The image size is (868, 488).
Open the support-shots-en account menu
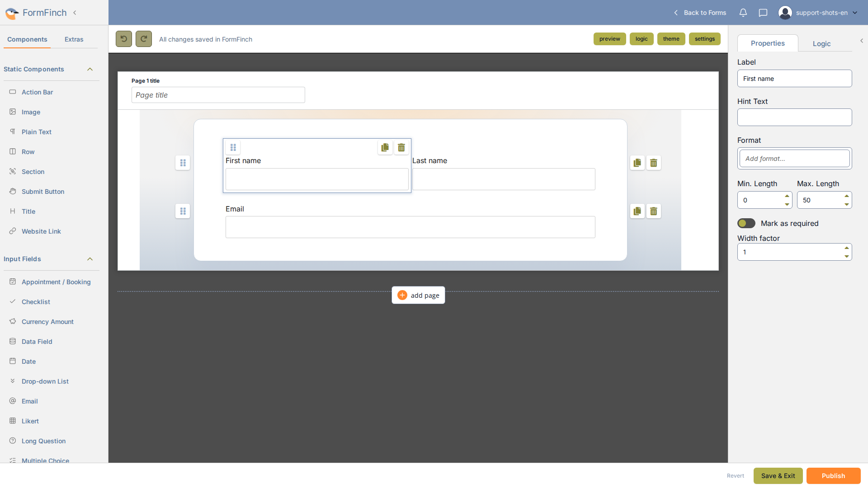[x=818, y=13]
